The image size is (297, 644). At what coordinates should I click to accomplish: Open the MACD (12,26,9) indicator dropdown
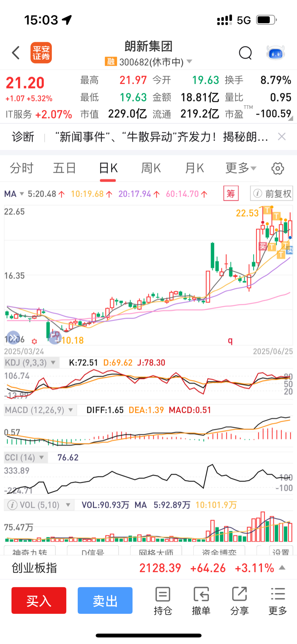click(40, 410)
